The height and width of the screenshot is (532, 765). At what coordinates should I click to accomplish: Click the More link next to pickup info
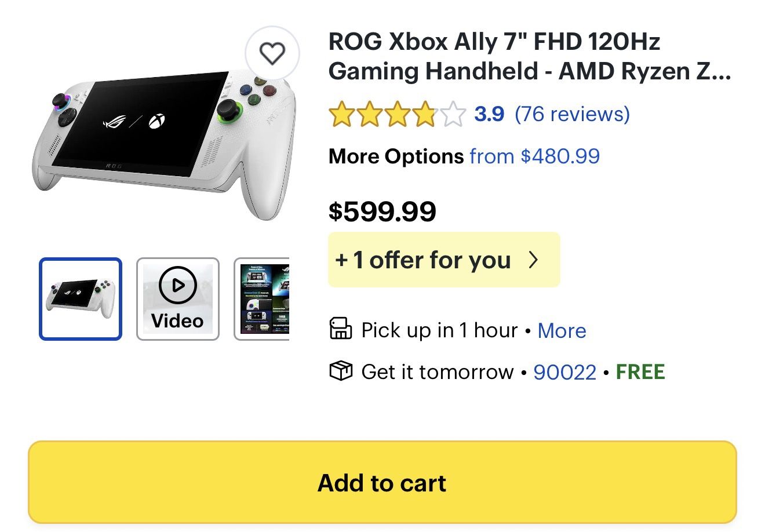[561, 330]
